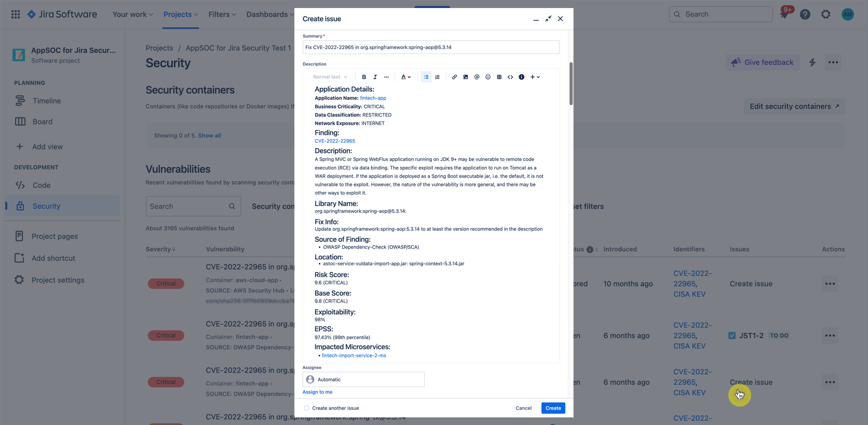Open Project settings in the sidebar
The height and width of the screenshot is (425, 868).
pos(58,280)
